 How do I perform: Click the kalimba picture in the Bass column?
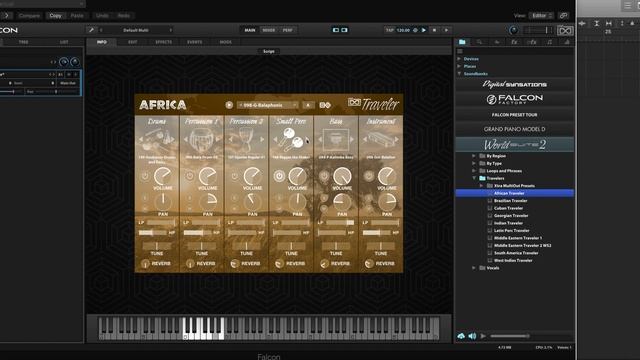point(336,139)
